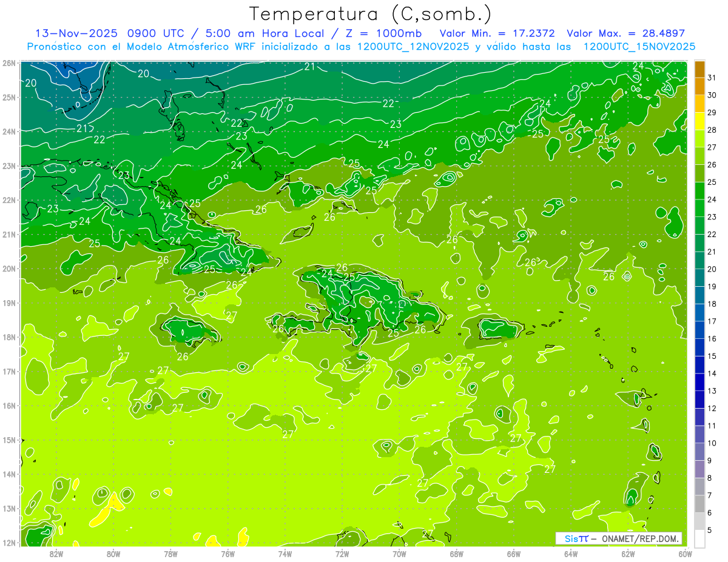Click the gray swatch between 6 and 7
The image size is (728, 562).
699,504
